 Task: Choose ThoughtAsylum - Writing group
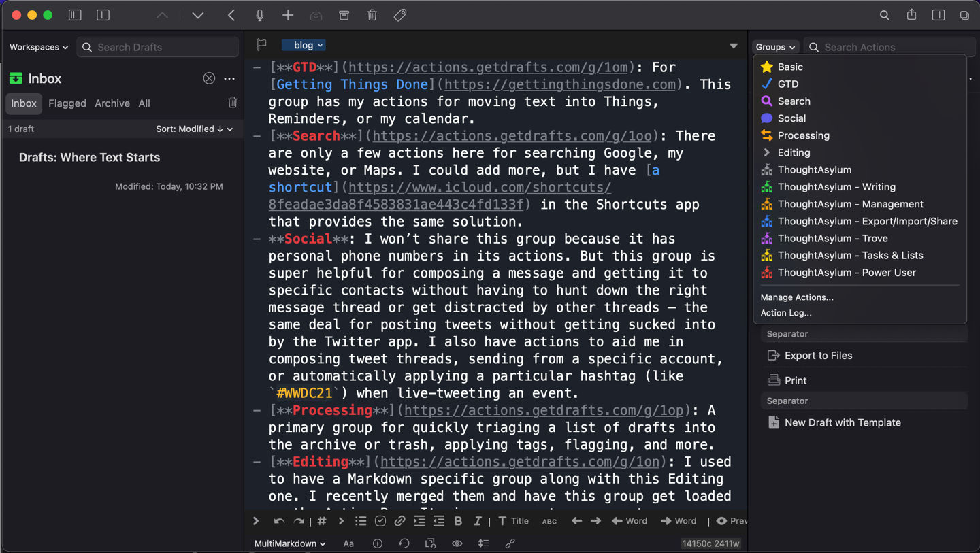pyautogui.click(x=860, y=186)
